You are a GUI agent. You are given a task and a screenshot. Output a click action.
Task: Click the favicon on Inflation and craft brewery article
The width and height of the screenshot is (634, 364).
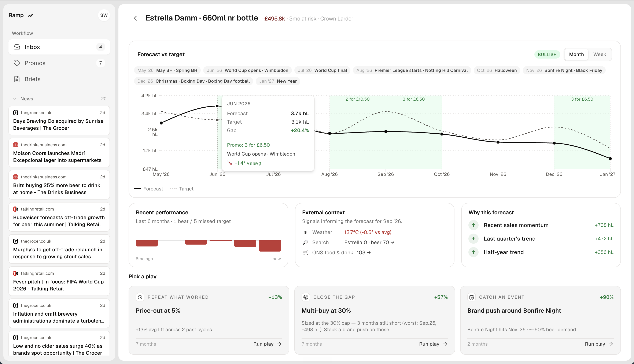(15, 305)
